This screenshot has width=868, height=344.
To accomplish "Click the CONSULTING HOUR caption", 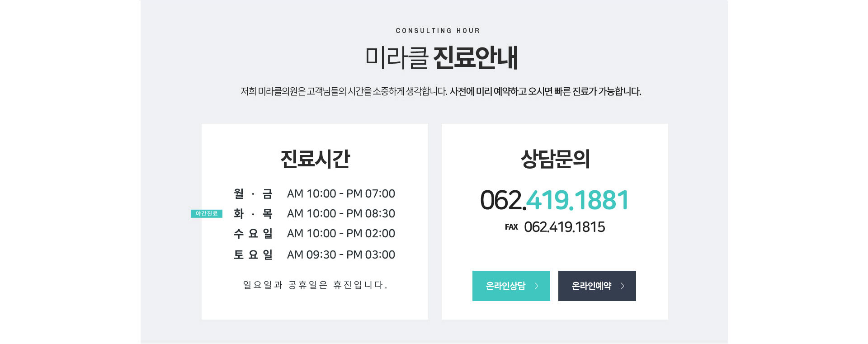I will point(438,31).
